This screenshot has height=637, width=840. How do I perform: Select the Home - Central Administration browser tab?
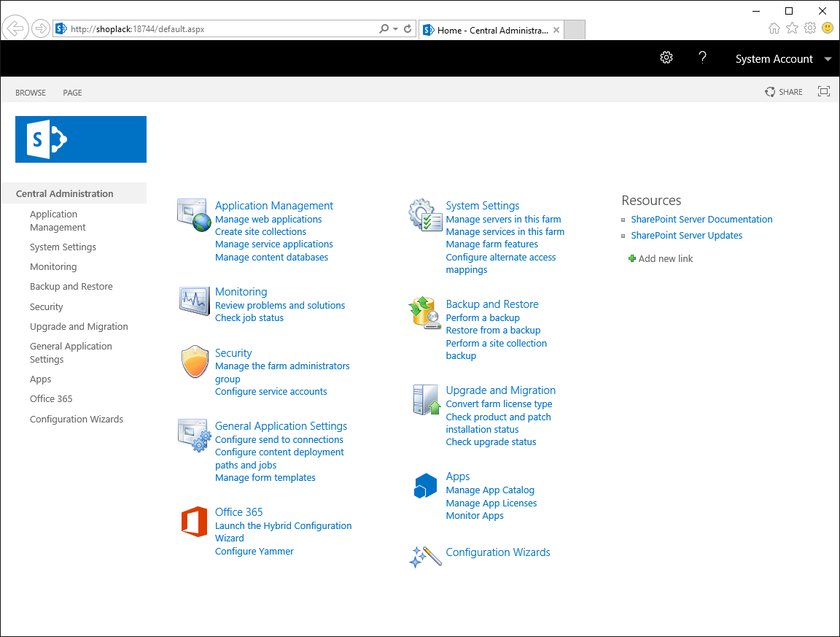click(x=491, y=30)
